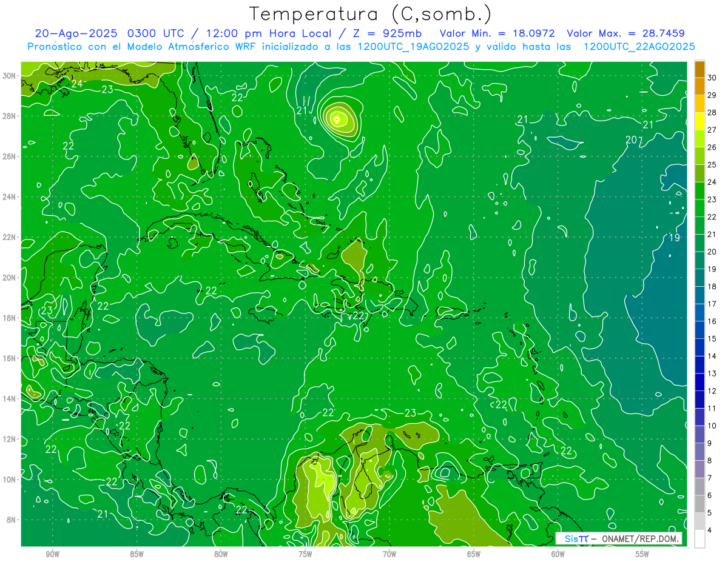Select the '20N' latitude axis label
Image resolution: width=728 pixels, height=562 pixels.
pyautogui.click(x=10, y=278)
